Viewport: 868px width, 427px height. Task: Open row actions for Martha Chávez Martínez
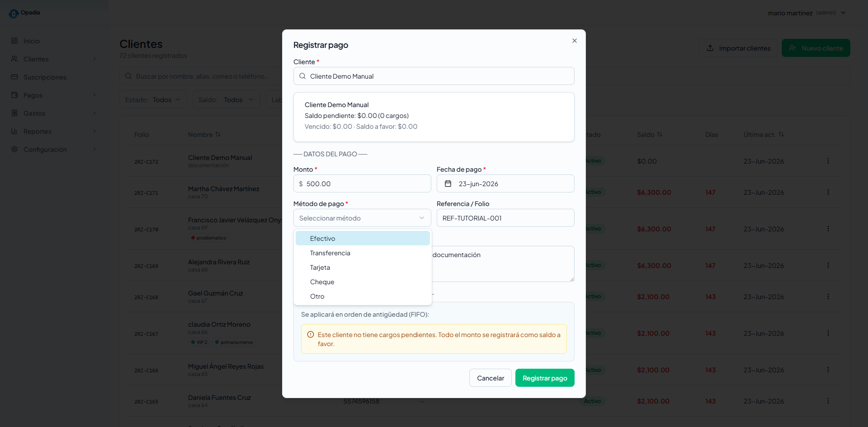(828, 192)
